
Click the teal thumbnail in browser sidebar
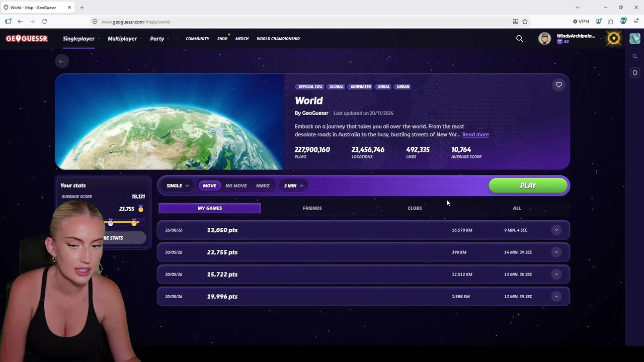click(635, 39)
